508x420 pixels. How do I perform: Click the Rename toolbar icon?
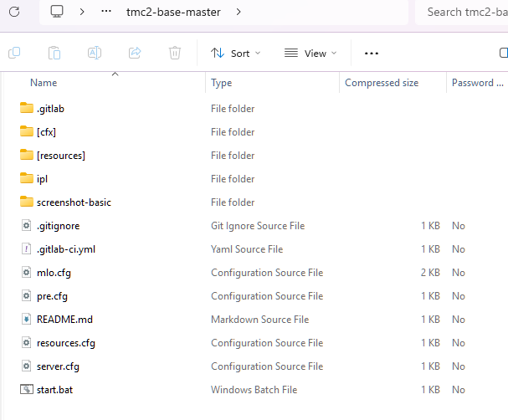[95, 53]
